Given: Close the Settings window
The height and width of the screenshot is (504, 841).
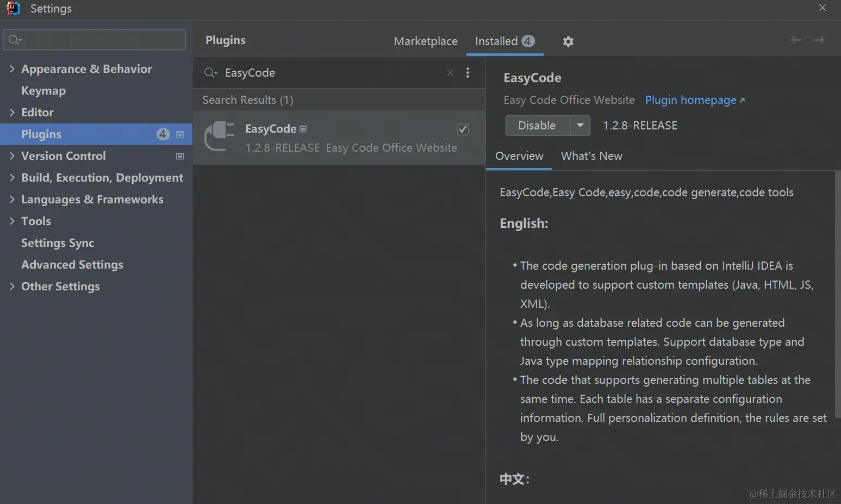Looking at the screenshot, I should tap(823, 8).
